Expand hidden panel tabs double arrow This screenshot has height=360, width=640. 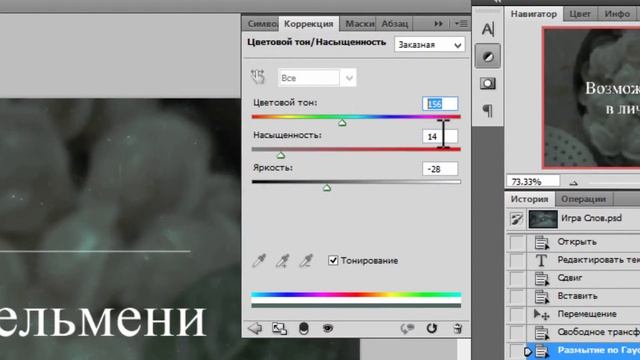coord(438,24)
